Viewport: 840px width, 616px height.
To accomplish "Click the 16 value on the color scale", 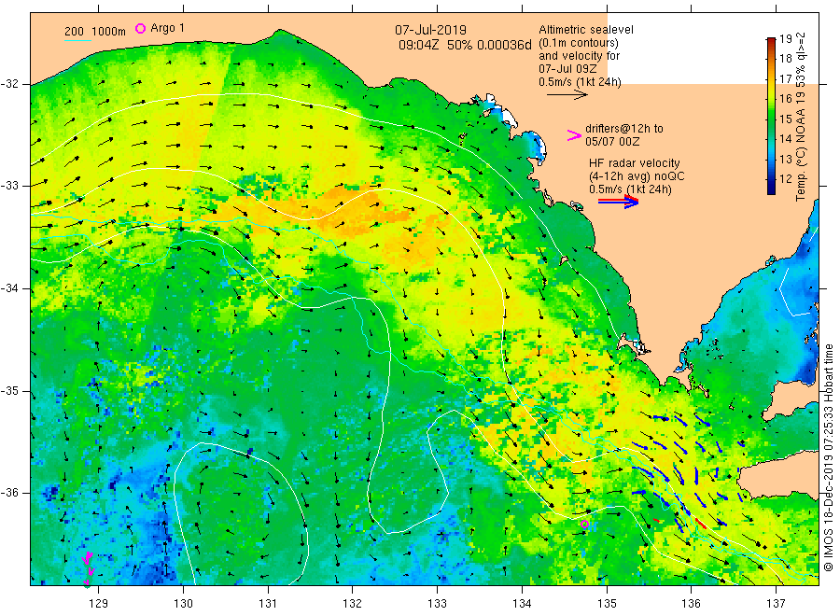I will click(x=785, y=99).
